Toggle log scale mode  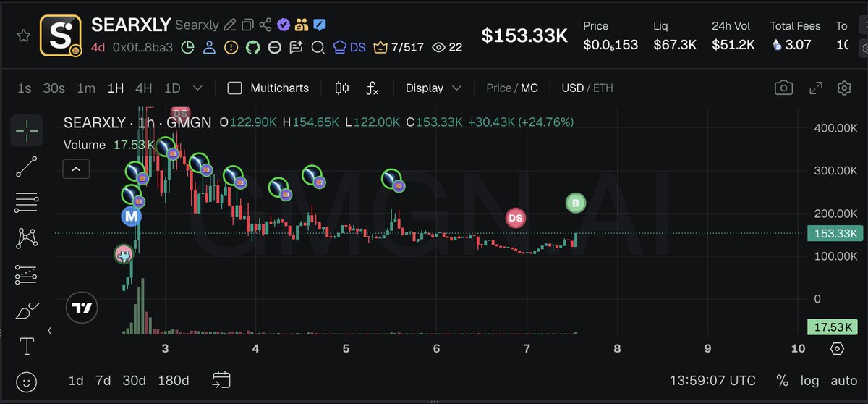(x=810, y=380)
